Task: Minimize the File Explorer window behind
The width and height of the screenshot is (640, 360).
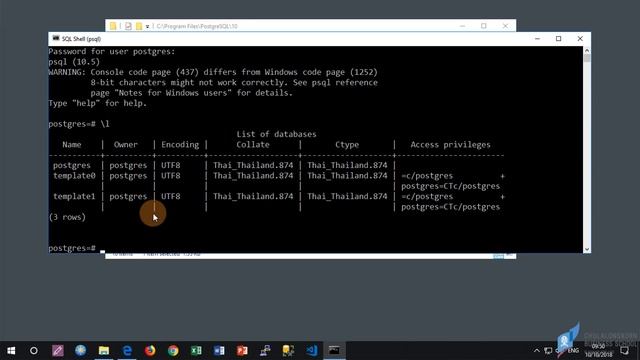Action: pyautogui.click(x=462, y=26)
